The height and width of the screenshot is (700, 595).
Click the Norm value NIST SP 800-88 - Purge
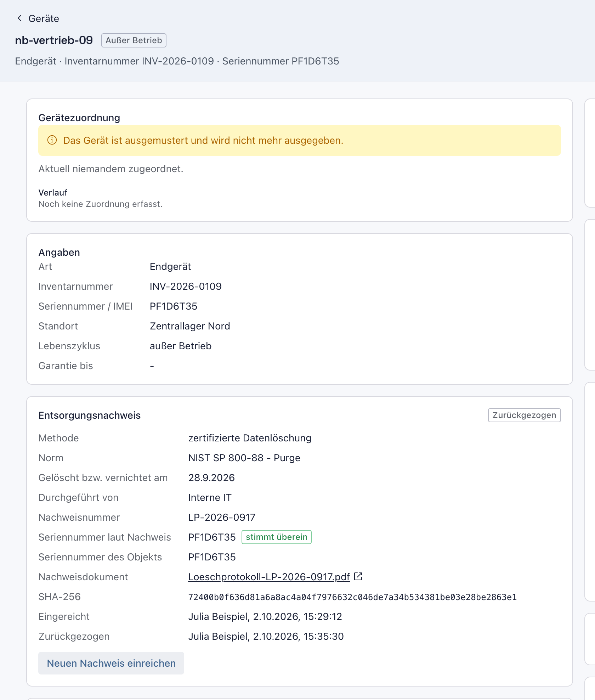[244, 458]
